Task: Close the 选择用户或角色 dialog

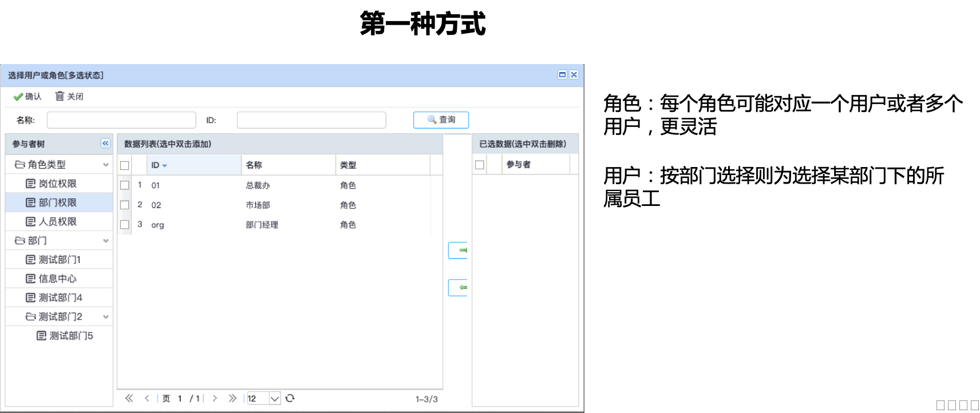Action: point(574,75)
